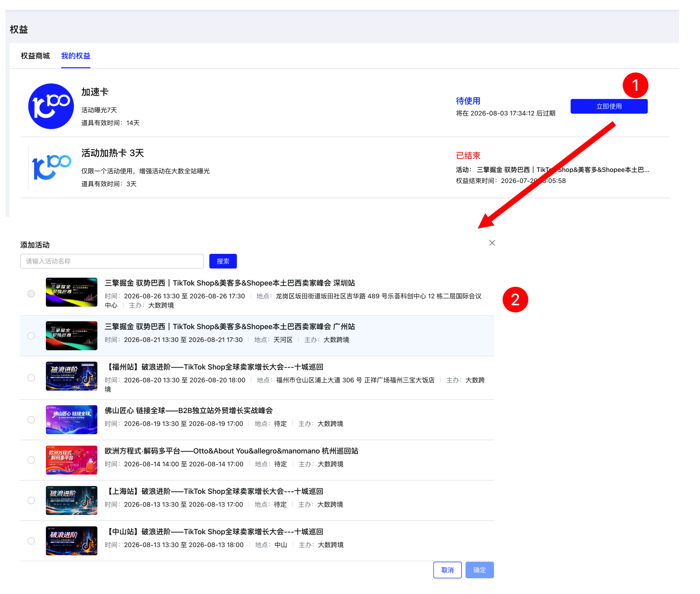
Task: Open the 我的权益 tab
Action: click(76, 56)
